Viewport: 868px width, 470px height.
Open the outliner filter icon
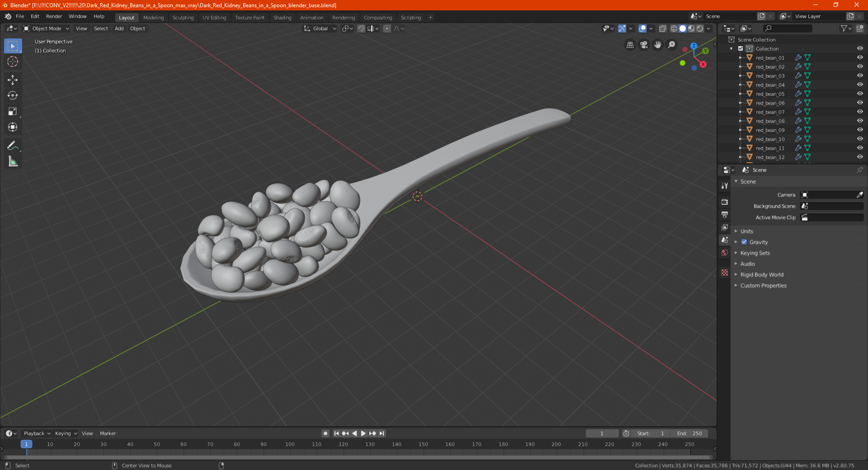click(845, 28)
